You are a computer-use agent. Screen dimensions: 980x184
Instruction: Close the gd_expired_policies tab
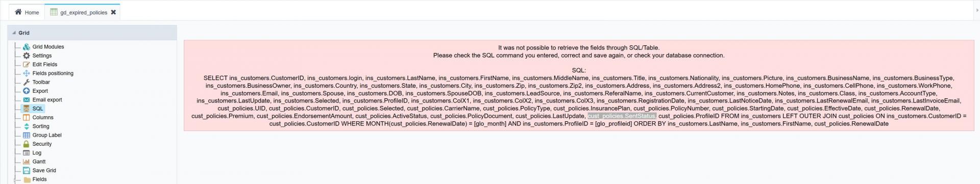tap(113, 12)
